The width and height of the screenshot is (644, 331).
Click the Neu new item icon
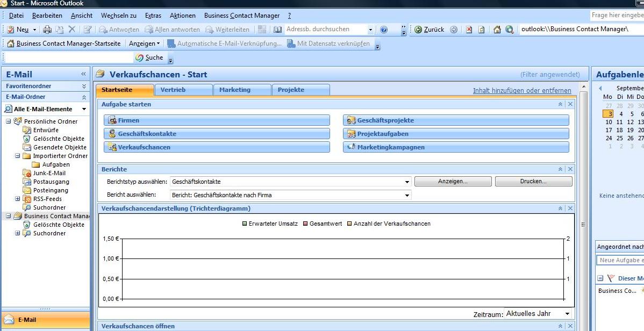click(x=11, y=30)
